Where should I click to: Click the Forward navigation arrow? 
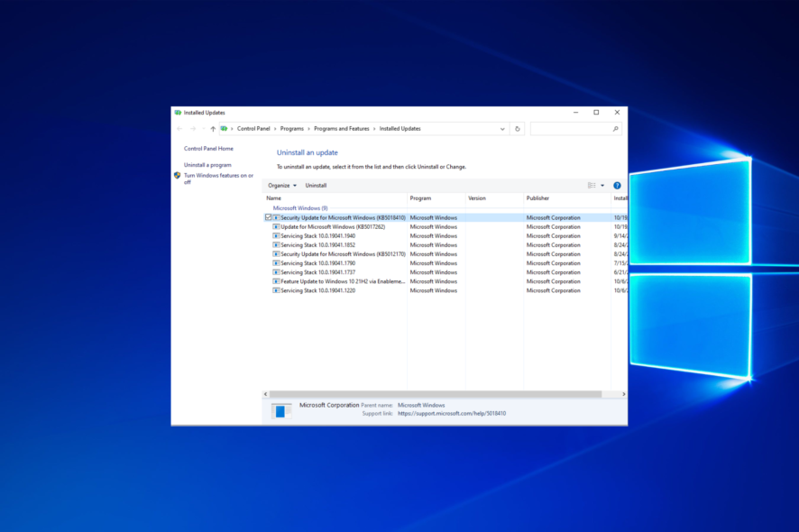(193, 129)
